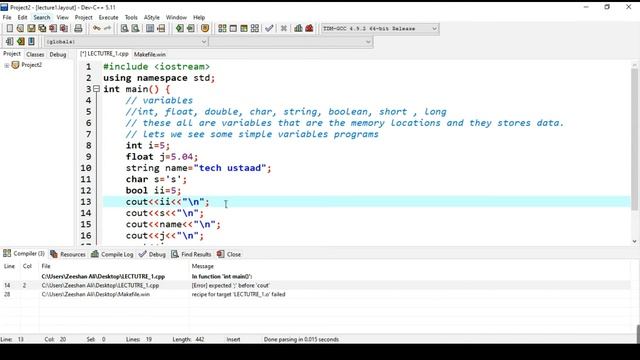Click the Stop Execution X icon
Screen dimensions: 640x360
pos(284,28)
